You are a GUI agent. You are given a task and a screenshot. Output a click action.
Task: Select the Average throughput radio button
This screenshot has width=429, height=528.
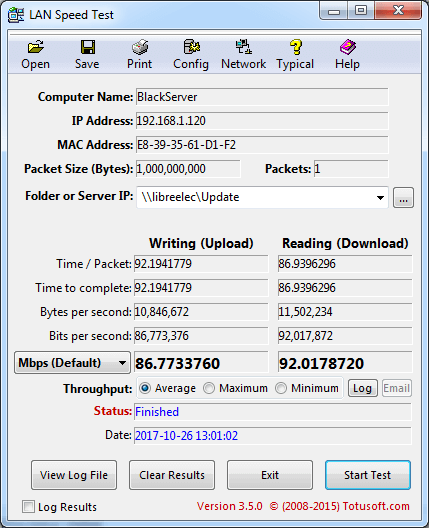pos(145,388)
